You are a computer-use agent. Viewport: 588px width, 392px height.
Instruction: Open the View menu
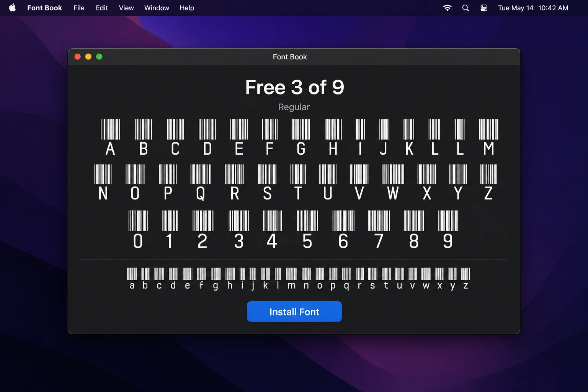(x=126, y=8)
